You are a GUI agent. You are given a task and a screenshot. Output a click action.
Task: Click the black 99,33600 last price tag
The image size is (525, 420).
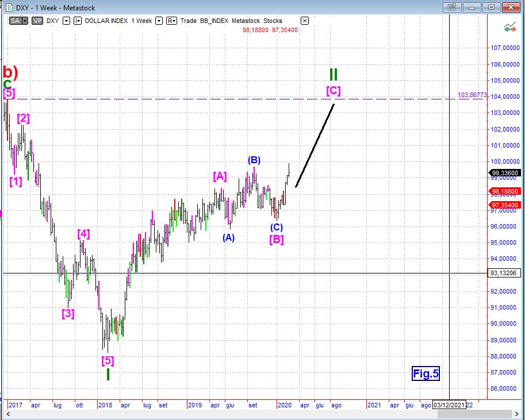point(505,173)
